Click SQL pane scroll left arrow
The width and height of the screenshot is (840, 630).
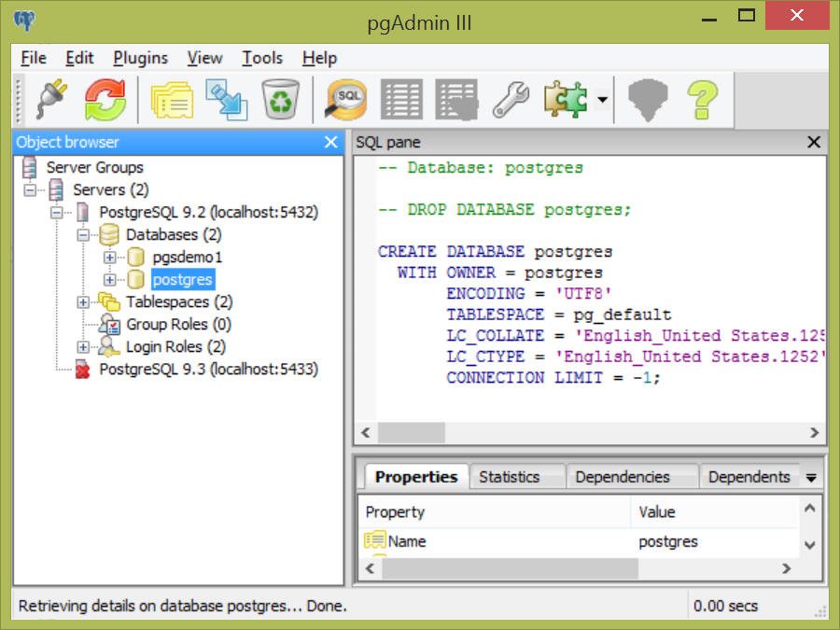point(366,432)
